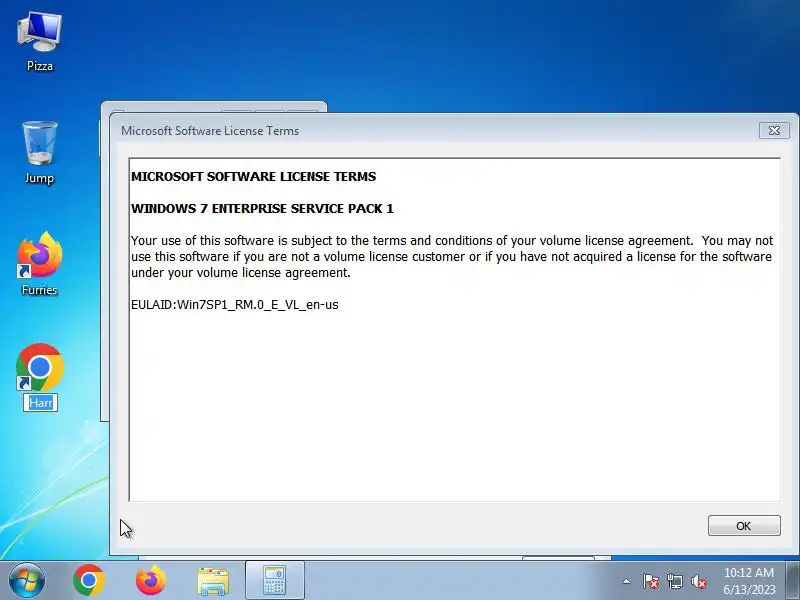Close the Microsoft Software License Terms dialog
The width and height of the screenshot is (800, 600).
[x=774, y=131]
